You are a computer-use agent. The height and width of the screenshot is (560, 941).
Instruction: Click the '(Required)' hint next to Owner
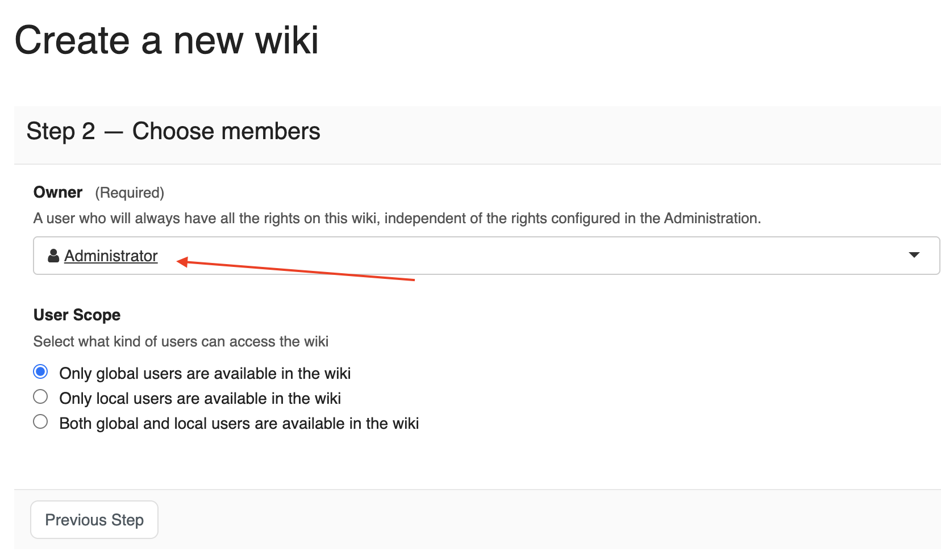pyautogui.click(x=130, y=193)
